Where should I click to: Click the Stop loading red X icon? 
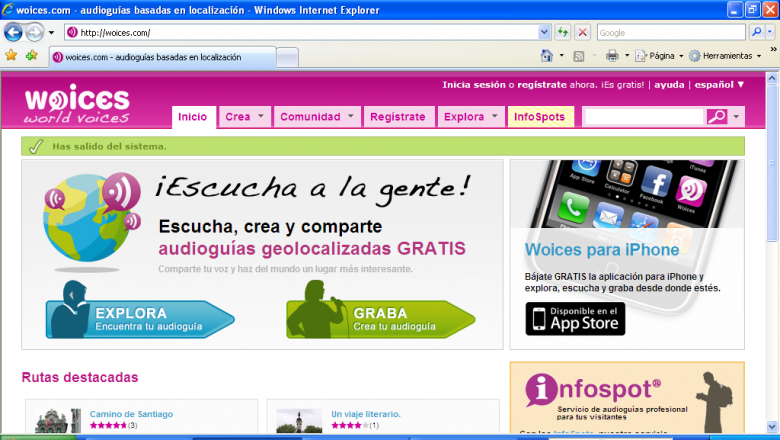[x=583, y=32]
